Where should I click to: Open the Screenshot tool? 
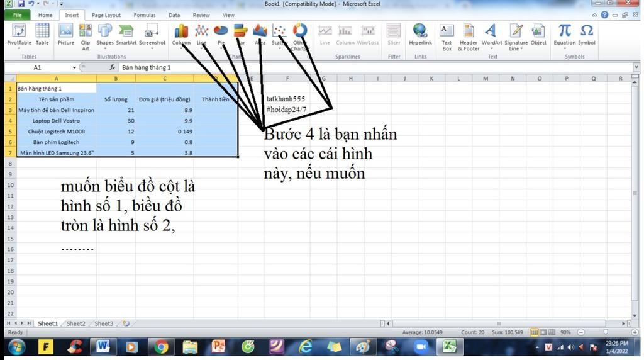[152, 36]
